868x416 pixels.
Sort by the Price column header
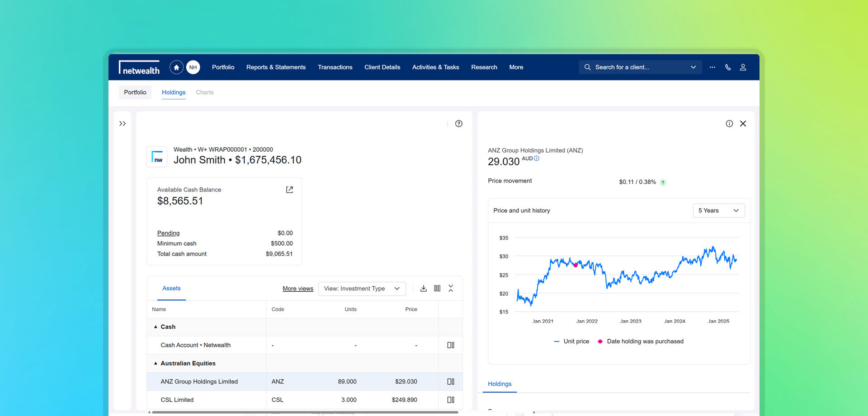point(411,310)
